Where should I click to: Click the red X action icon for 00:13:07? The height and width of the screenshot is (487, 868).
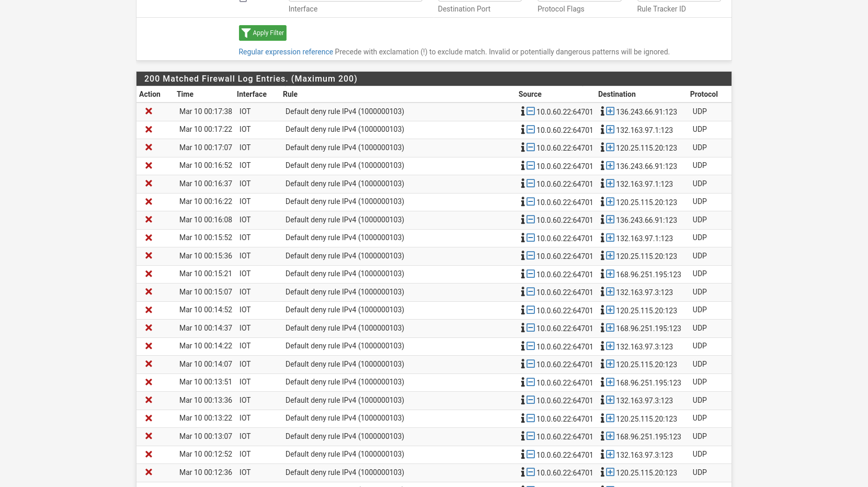pyautogui.click(x=149, y=436)
